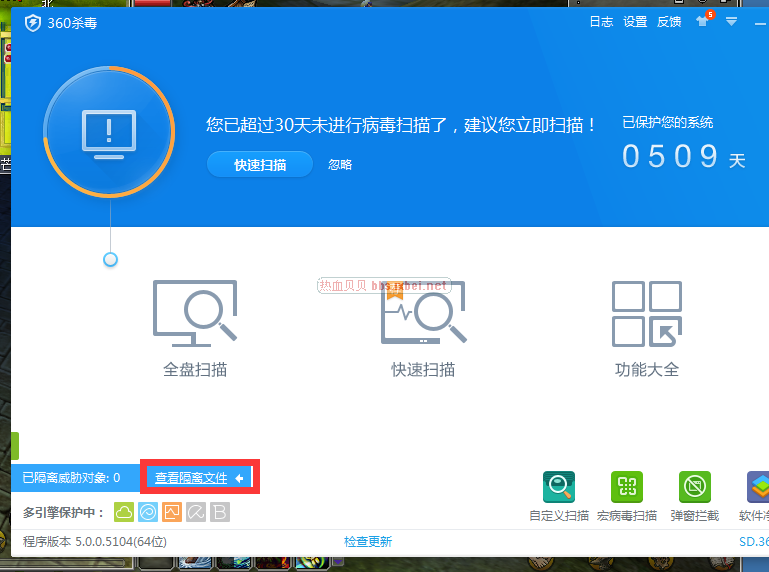Click the 忽略 ignore link

coord(340,165)
